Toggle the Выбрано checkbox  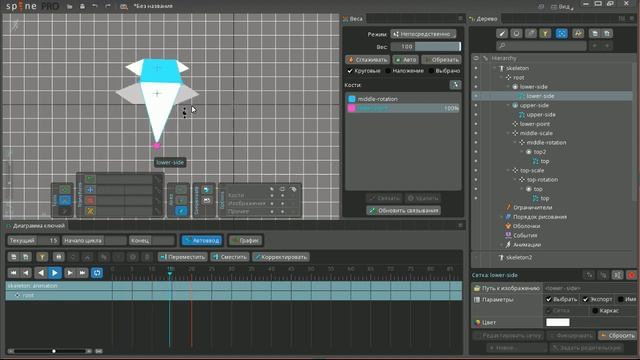click(431, 71)
